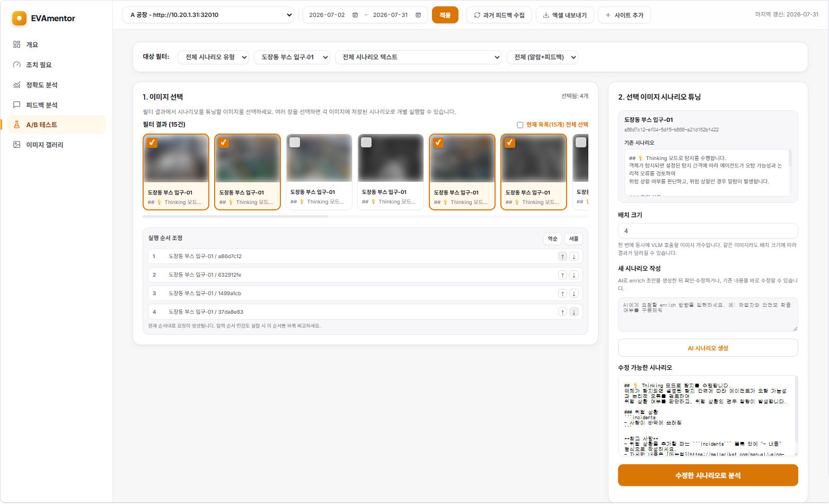Open the A 공장 site selector dropdown

(x=209, y=15)
